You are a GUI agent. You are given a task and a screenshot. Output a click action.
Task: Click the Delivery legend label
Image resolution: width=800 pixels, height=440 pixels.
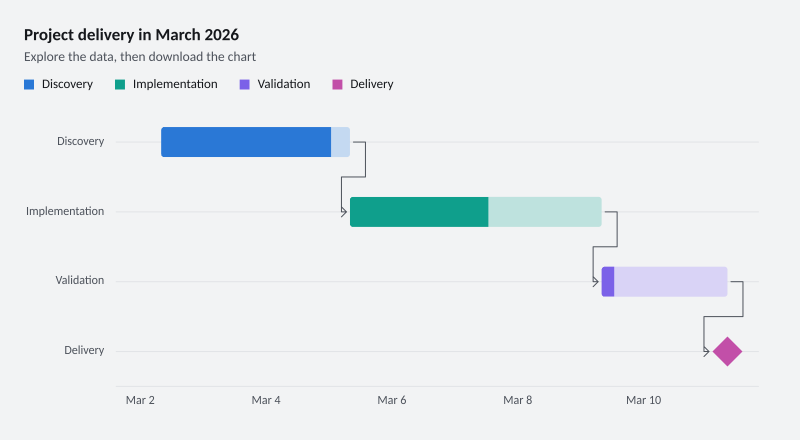[x=371, y=84]
